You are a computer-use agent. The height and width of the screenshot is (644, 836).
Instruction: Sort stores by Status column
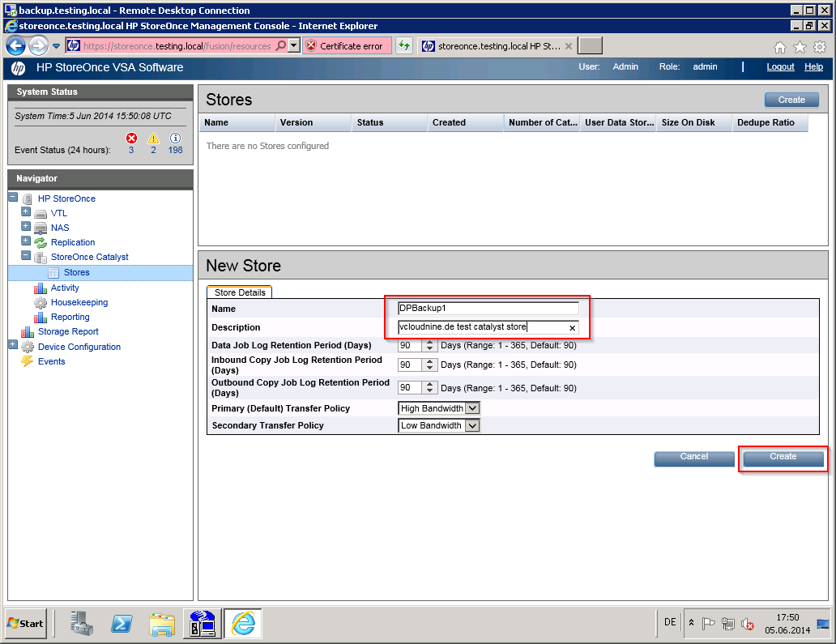point(390,122)
